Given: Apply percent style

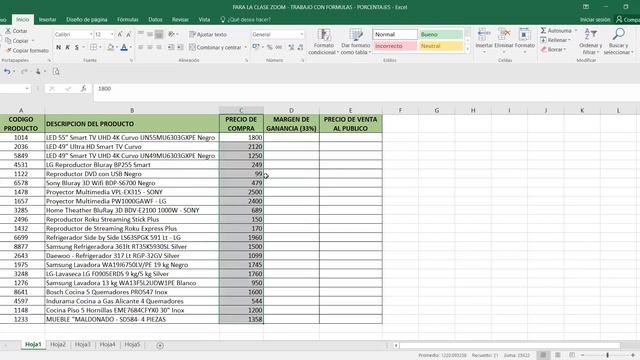Looking at the screenshot, I should [x=269, y=47].
